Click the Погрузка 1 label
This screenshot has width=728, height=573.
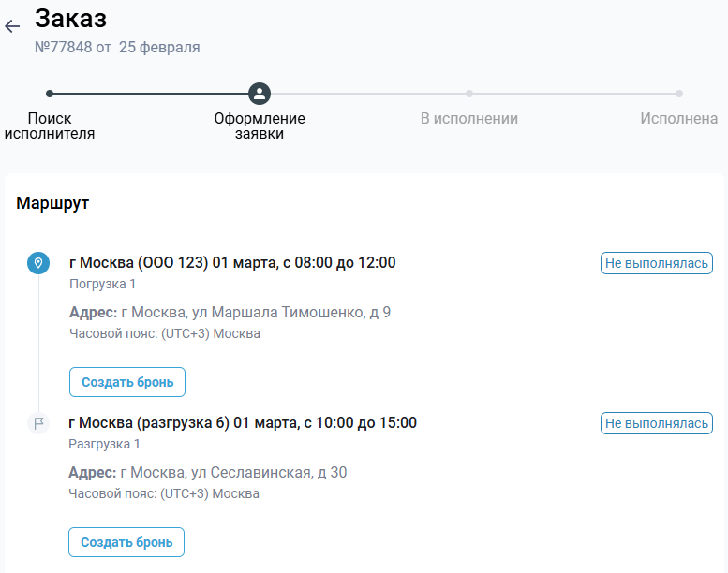coord(103,284)
